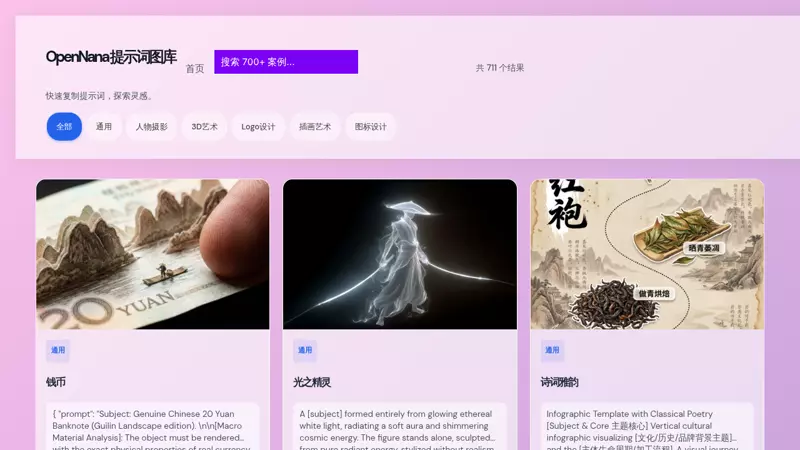800x450 pixels.
Task: Open the tea infographic thumbnail
Action: coord(647,254)
